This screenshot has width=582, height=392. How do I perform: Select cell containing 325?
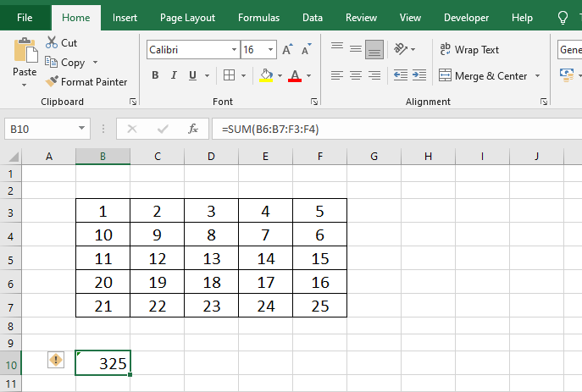coord(103,363)
